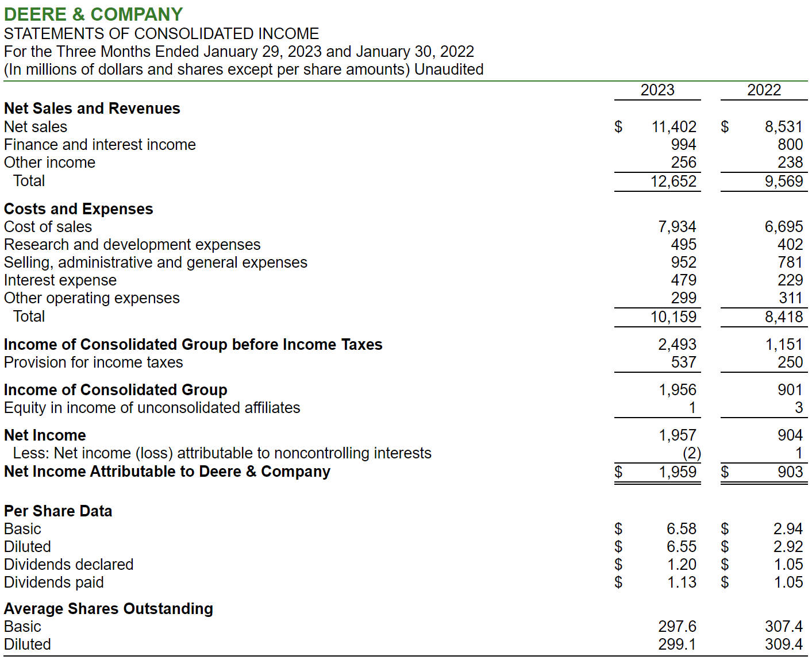
Task: Select 'STATEMENTS OF CONSOLIDATED INCOME' heading
Action: tap(161, 33)
